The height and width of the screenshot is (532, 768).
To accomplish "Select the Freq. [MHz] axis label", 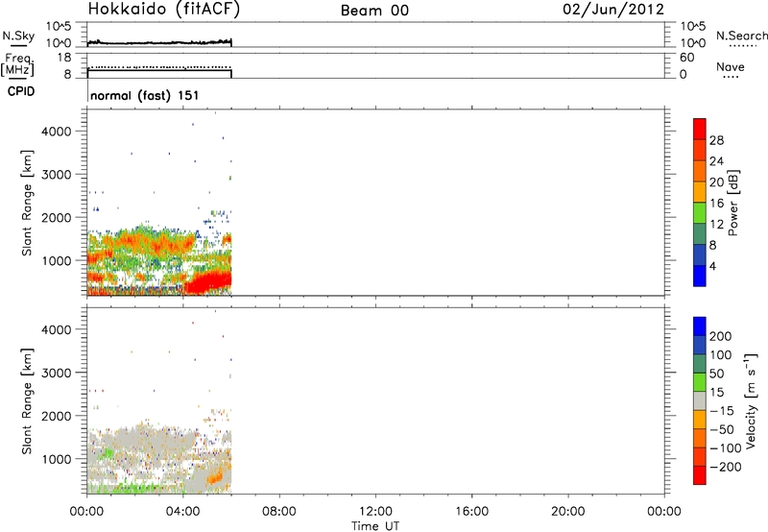I will (17, 64).
